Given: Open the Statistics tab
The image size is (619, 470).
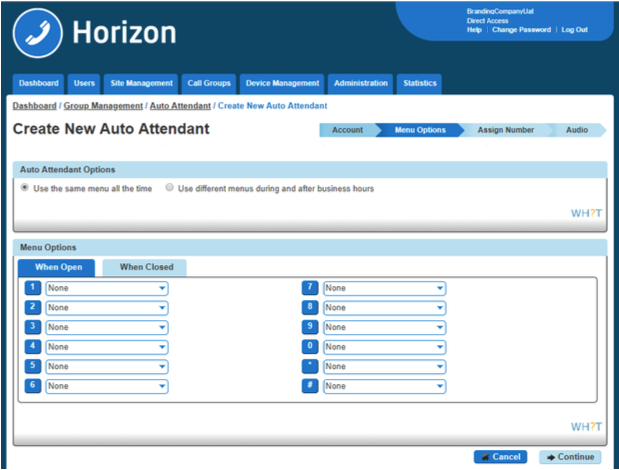Looking at the screenshot, I should click(420, 84).
